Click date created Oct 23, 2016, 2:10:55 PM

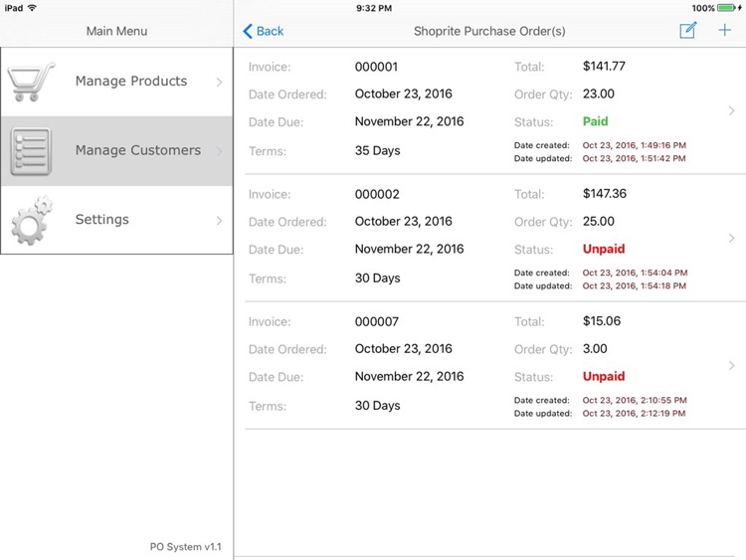pyautogui.click(x=635, y=400)
